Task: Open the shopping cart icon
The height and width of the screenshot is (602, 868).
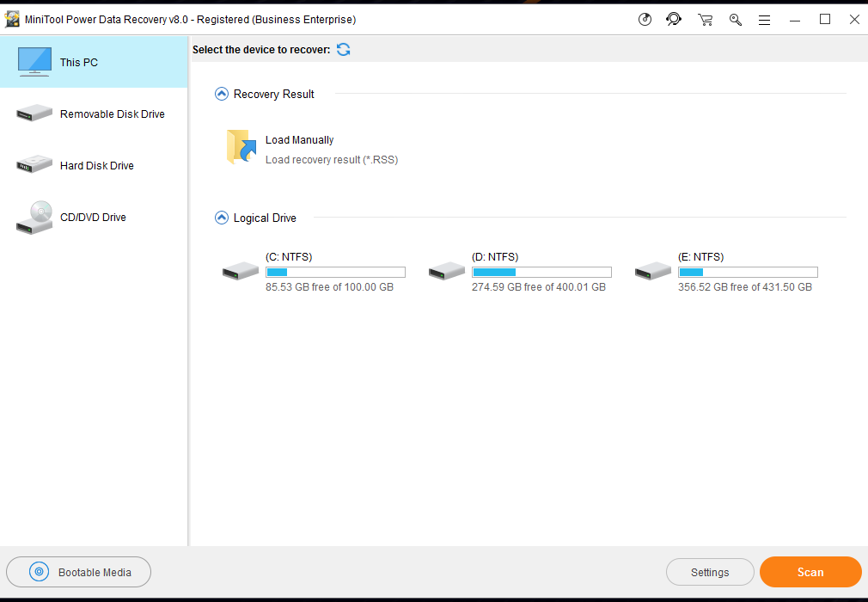Action: tap(706, 20)
